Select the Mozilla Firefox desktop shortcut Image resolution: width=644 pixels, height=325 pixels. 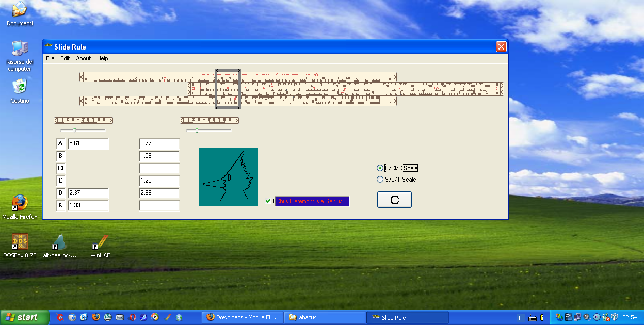point(20,207)
